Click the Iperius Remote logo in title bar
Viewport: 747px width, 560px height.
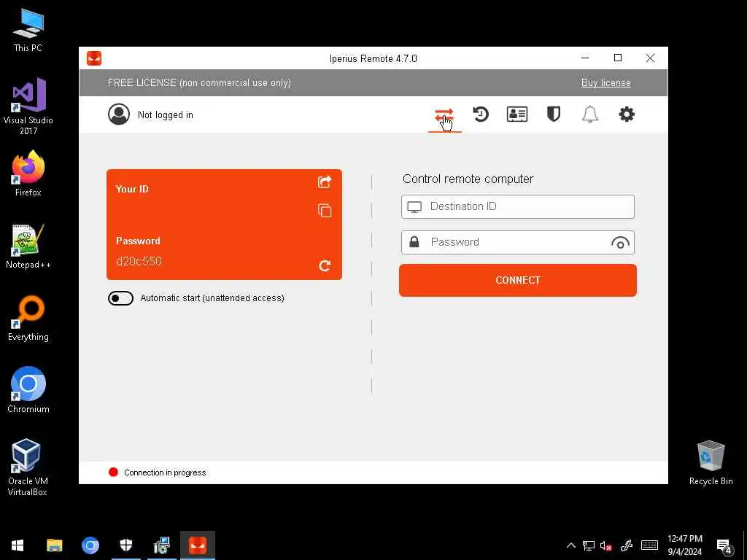(94, 58)
